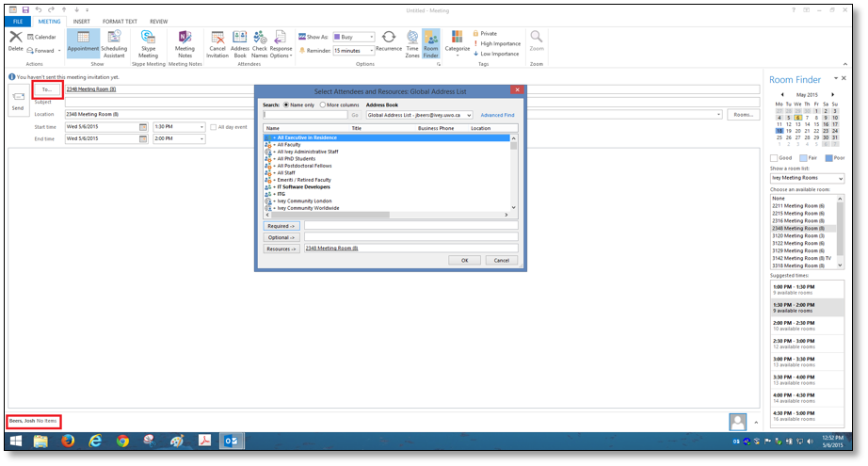Image resolution: width=868 pixels, height=466 pixels.
Task: Mark the meeting as Private
Action: tap(485, 33)
